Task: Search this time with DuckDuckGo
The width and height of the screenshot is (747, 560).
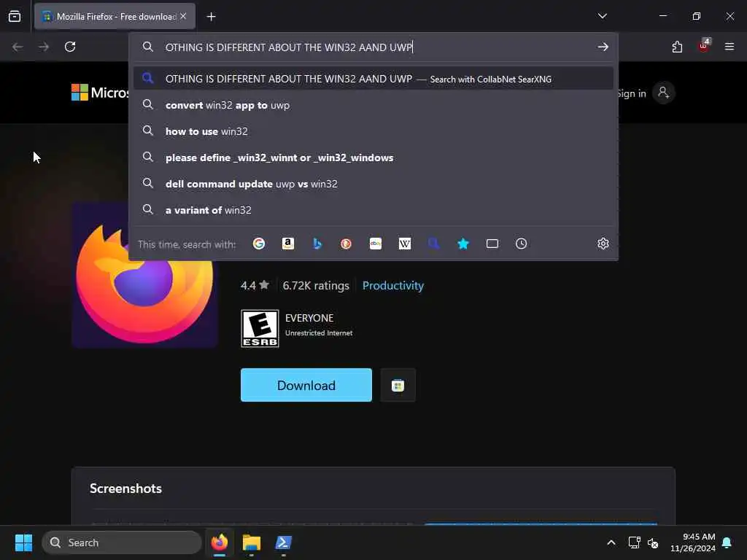Action: point(347,244)
